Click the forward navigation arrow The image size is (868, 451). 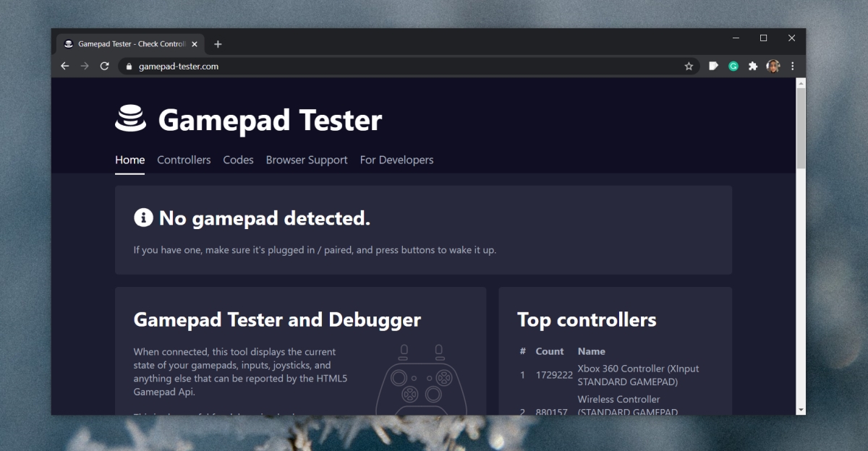tap(85, 66)
